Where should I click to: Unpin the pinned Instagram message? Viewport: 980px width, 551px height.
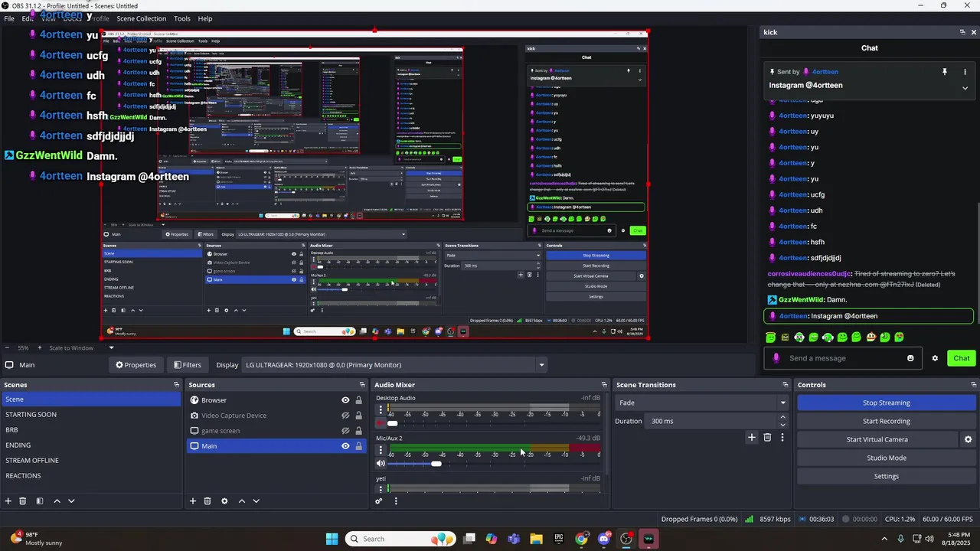tap(945, 72)
